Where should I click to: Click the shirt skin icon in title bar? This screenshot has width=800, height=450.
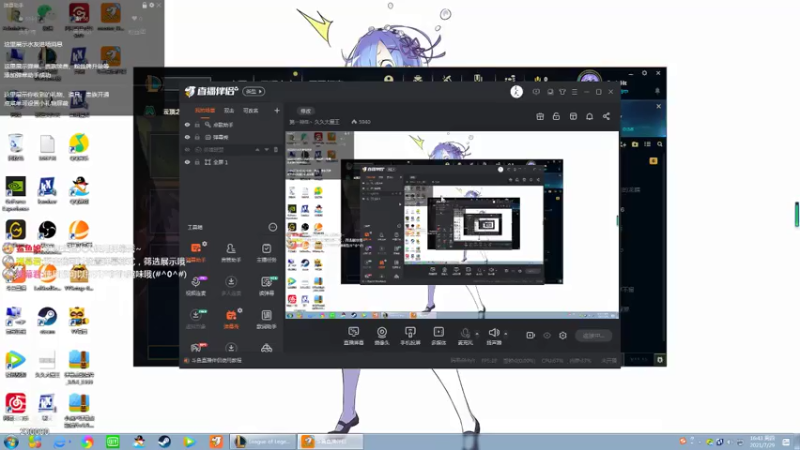[x=562, y=92]
